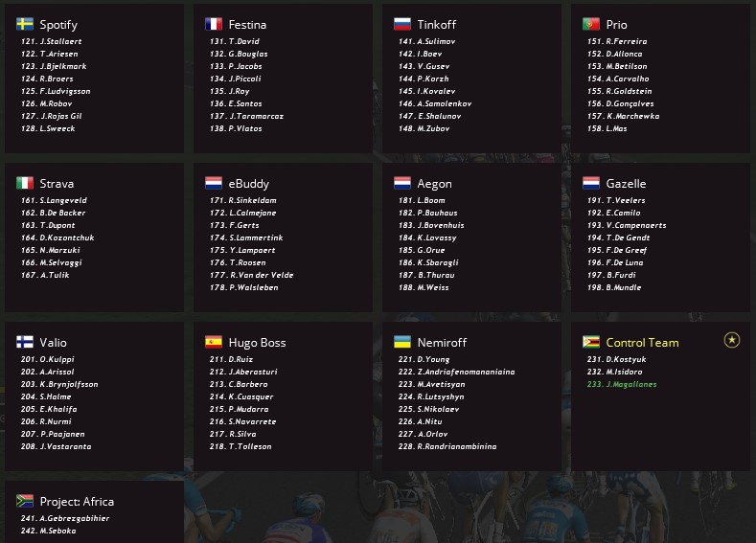This screenshot has height=543, width=756.
Task: Click the Ukrainian flag beside Nemiroff
Action: 402,342
